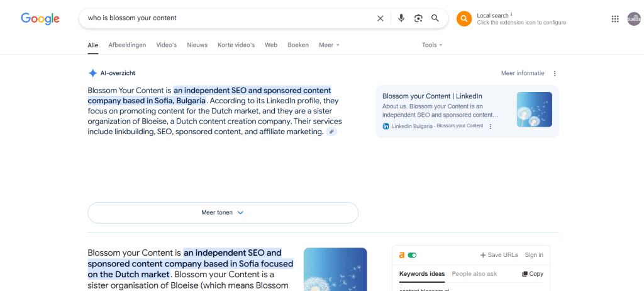
Task: Click the orange Local search extension icon
Action: click(x=464, y=18)
